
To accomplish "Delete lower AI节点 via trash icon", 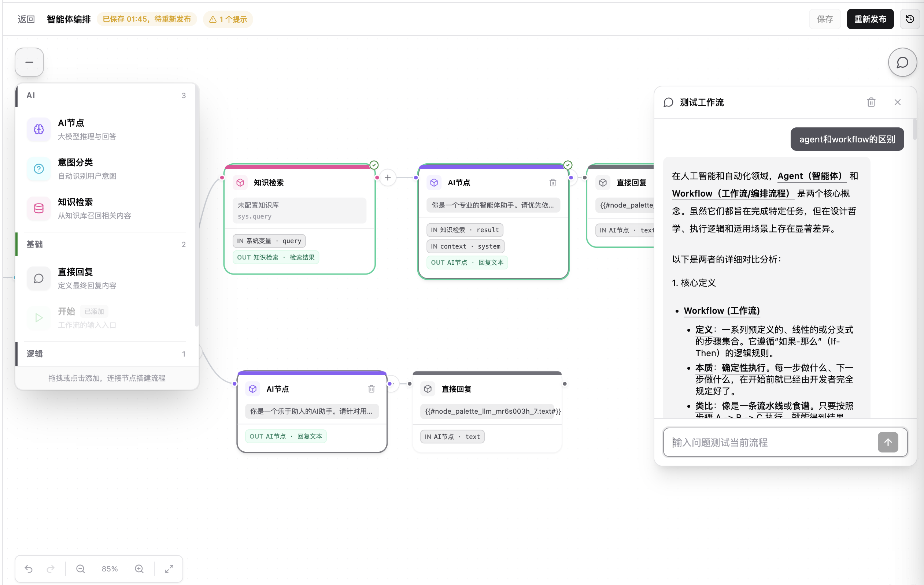I will click(x=371, y=389).
